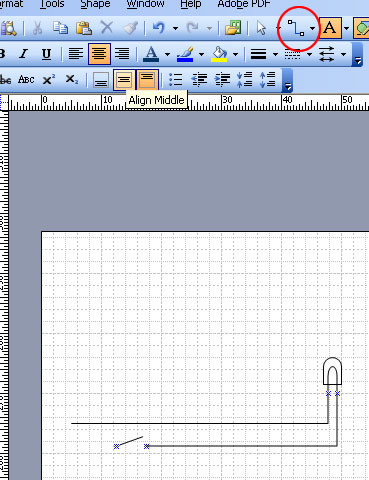Paste from clipboard icon

(84, 28)
